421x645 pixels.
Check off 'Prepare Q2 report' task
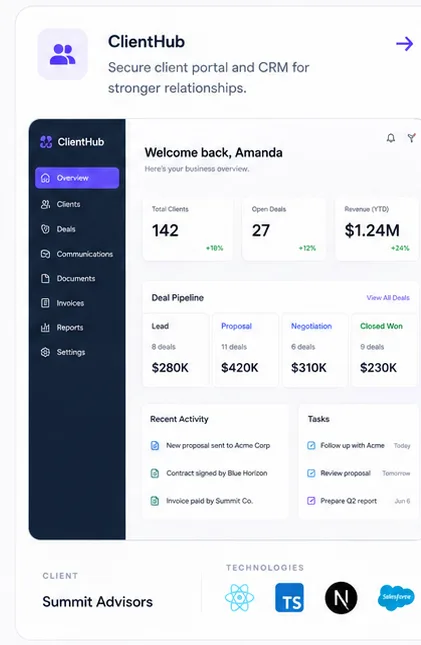(312, 501)
